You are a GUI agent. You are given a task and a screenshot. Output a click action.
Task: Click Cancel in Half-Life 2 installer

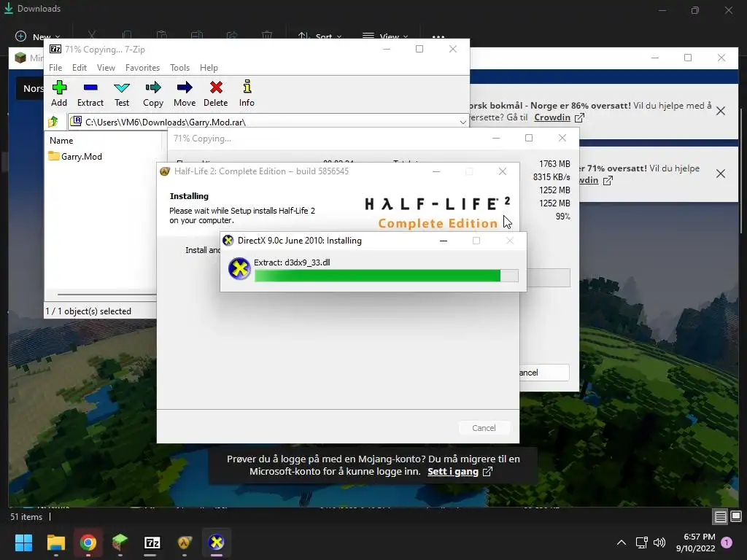(484, 427)
